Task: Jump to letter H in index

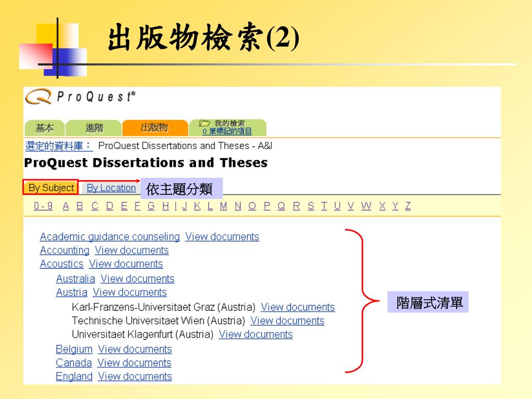Action: click(166, 206)
